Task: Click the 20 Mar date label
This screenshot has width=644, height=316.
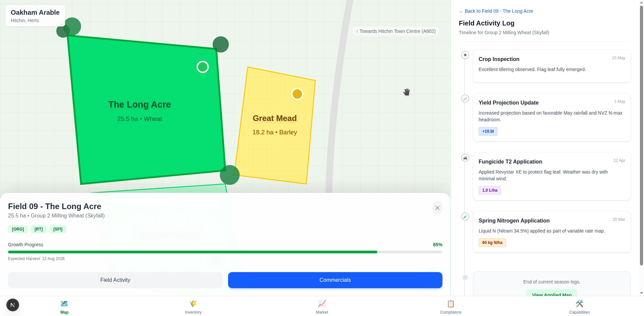Action: click(x=619, y=219)
